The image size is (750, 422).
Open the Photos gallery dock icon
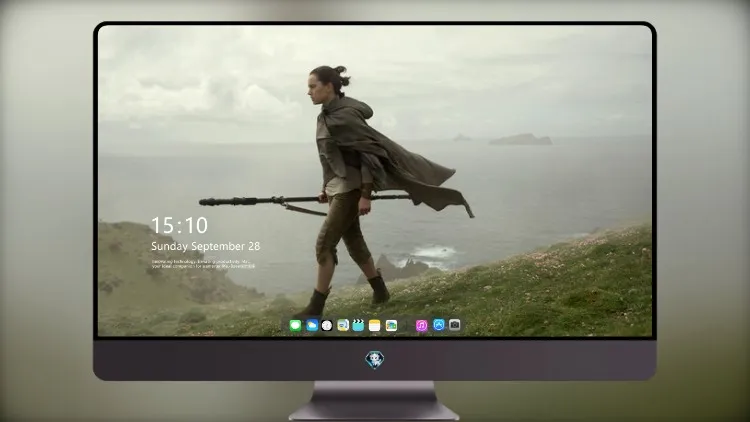(x=391, y=326)
